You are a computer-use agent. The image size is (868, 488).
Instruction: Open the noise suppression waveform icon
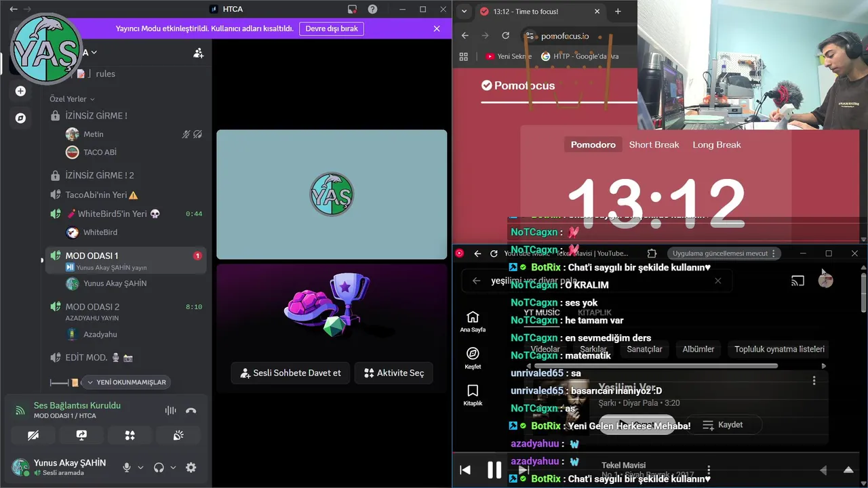pos(170,410)
